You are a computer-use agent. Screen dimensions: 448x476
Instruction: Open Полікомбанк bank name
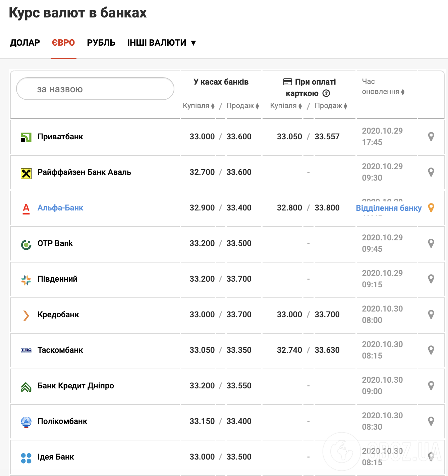62,421
